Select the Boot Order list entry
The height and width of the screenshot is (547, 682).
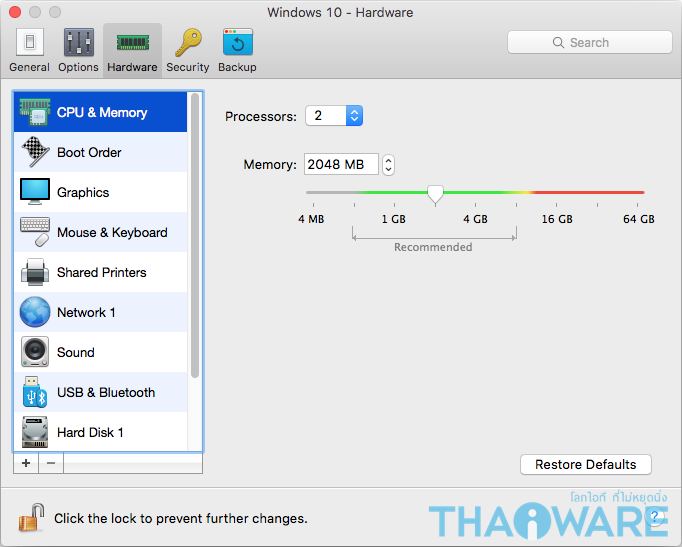point(100,152)
